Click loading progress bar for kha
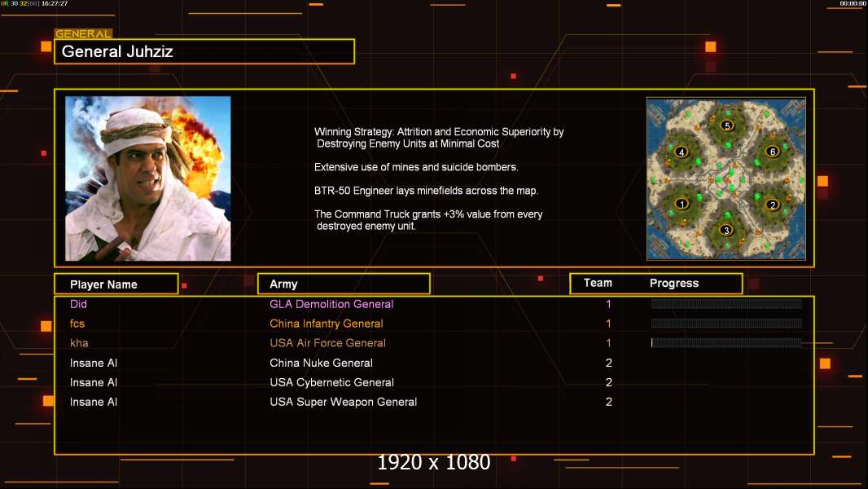 click(726, 343)
